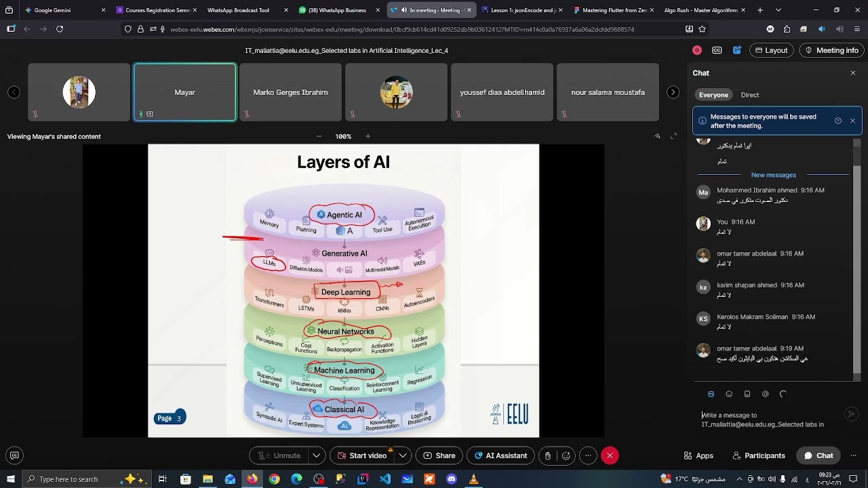Open the Meeting info button
This screenshot has height=488, width=868.
pos(831,50)
